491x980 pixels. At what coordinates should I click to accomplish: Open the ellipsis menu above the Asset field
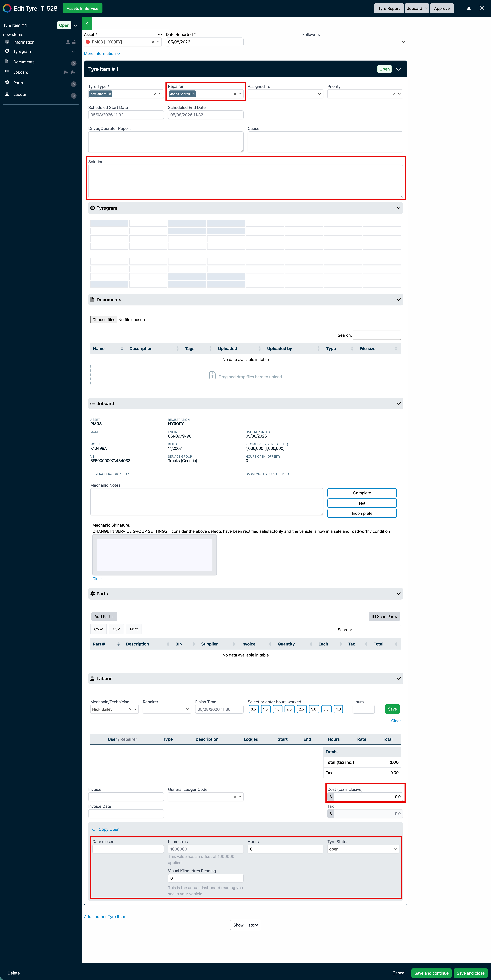tap(160, 35)
